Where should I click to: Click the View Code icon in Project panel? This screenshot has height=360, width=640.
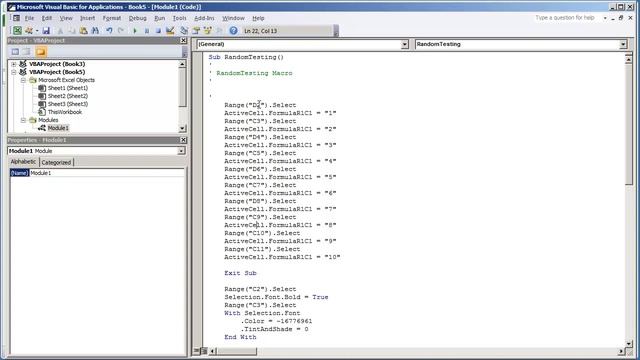(x=15, y=52)
